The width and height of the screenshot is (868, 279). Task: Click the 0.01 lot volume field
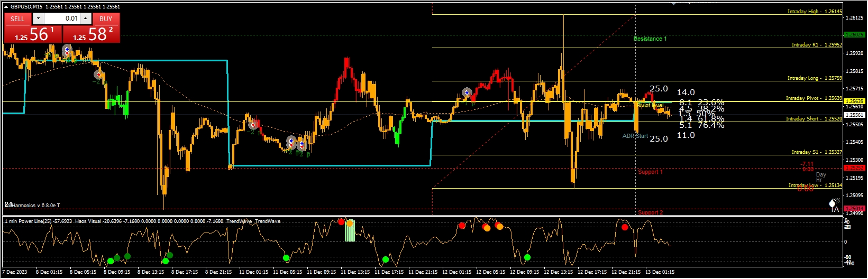(62, 18)
